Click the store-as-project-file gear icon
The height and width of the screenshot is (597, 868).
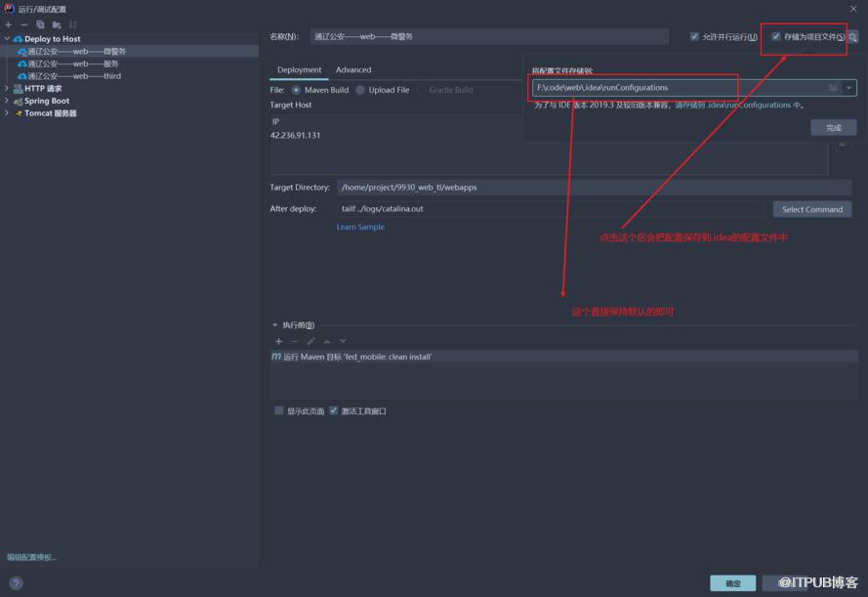(852, 37)
